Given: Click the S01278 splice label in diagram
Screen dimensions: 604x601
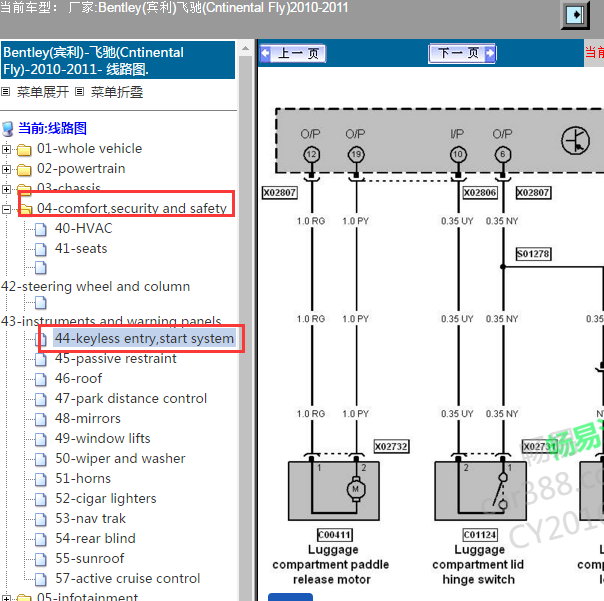Looking at the screenshot, I should coord(533,254).
